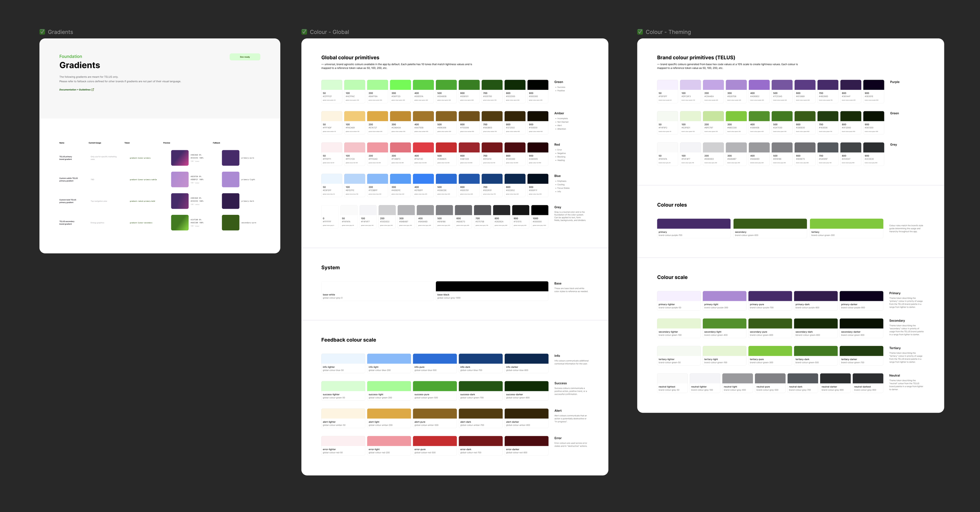Select the success-lighter green swatch
The image size is (980, 512).
click(343, 386)
